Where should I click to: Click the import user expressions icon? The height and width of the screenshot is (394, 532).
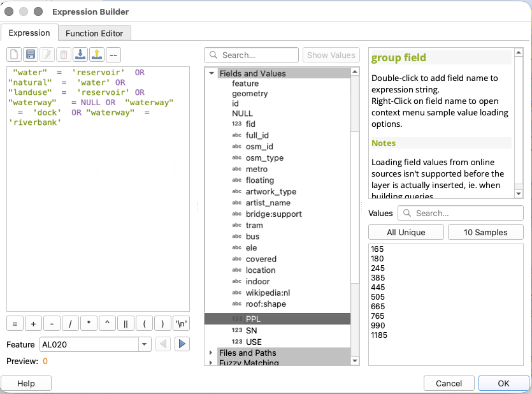(80, 55)
